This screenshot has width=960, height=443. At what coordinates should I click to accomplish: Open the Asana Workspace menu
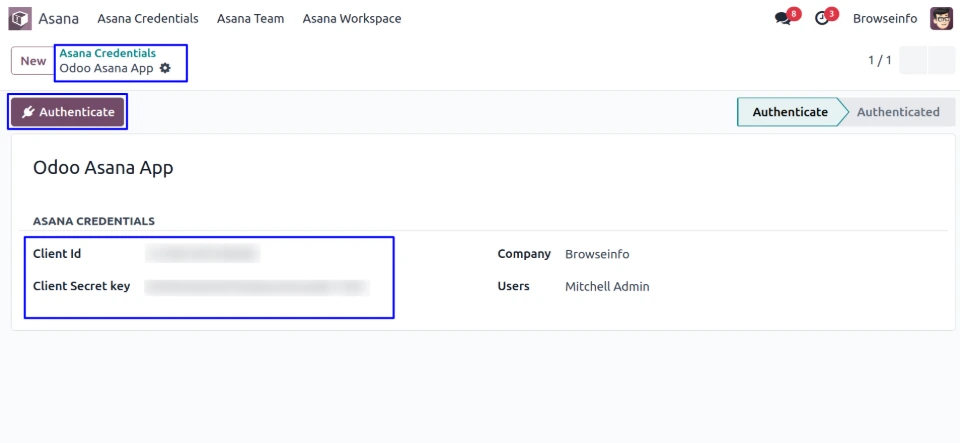tap(352, 18)
